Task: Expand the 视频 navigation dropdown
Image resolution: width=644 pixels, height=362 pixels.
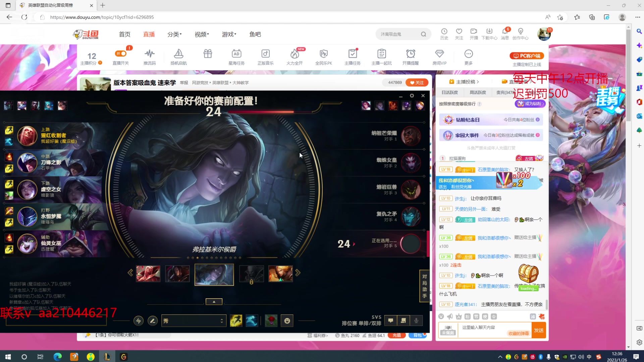Action: click(x=202, y=34)
